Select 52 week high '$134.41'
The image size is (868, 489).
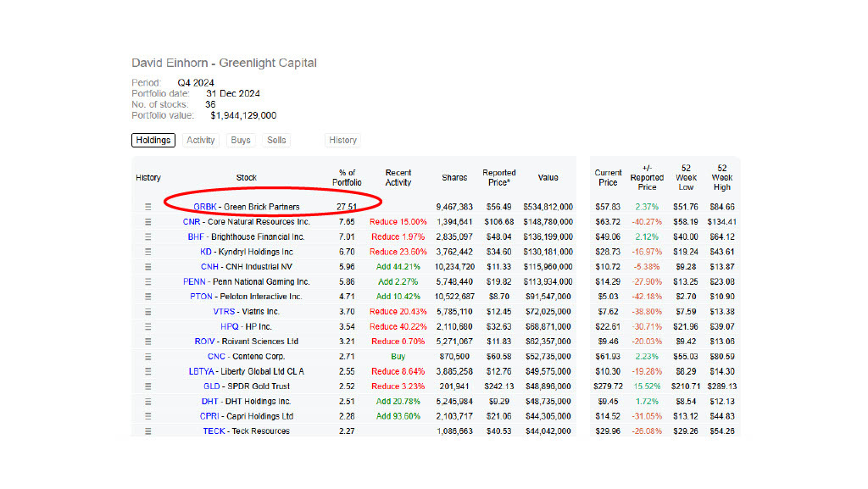pos(722,222)
